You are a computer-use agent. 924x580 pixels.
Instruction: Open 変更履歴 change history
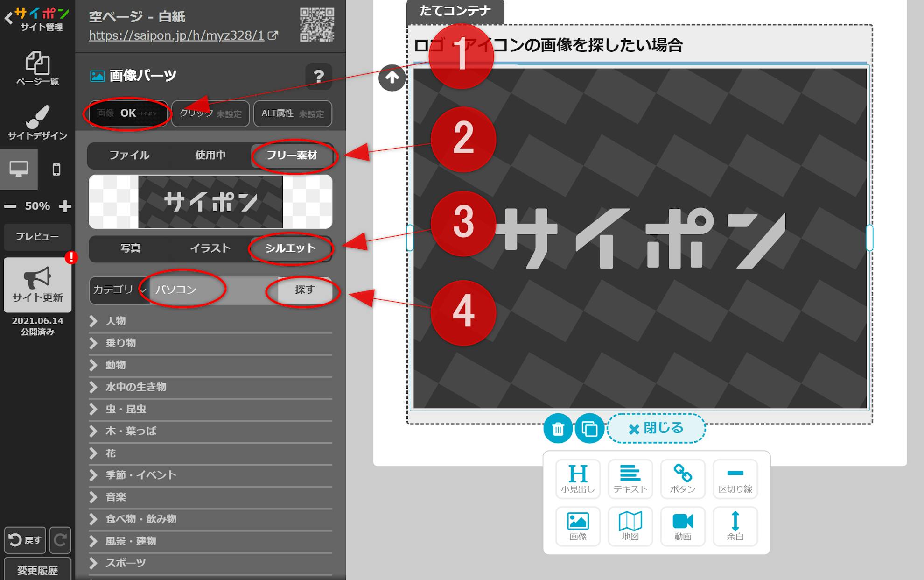pos(37,570)
